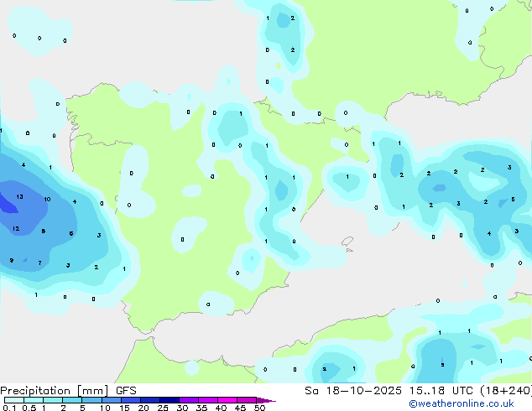This screenshot has width=532, height=411.
Task: Click the '(18+240)' forecast run label
Action: [x=506, y=391]
